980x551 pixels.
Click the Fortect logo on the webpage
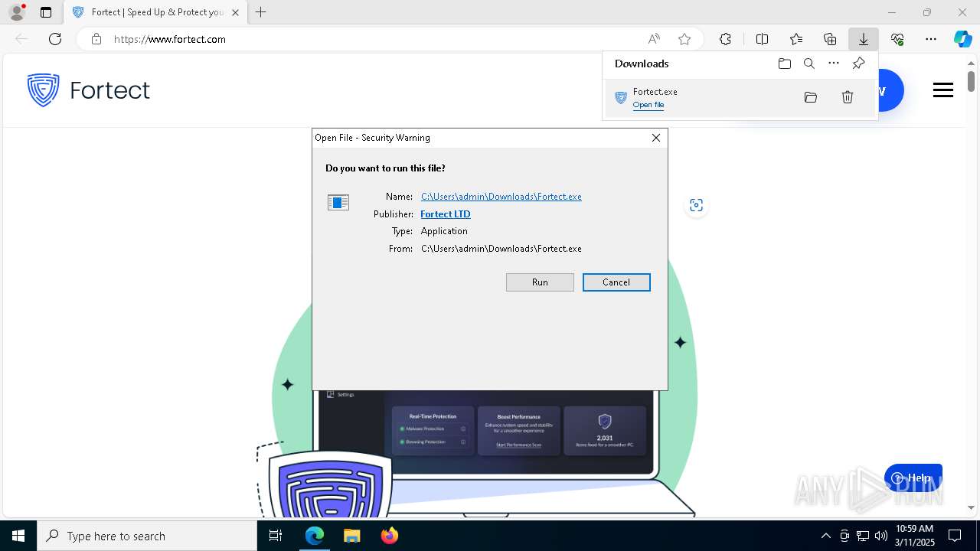point(89,90)
